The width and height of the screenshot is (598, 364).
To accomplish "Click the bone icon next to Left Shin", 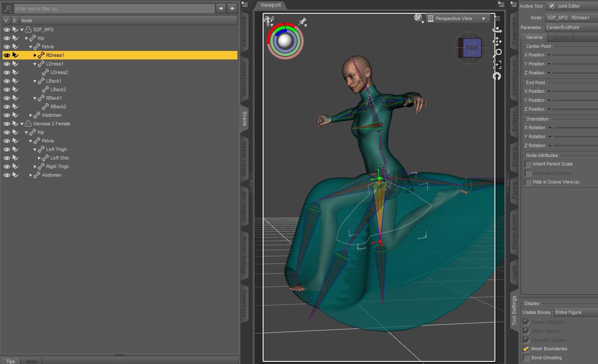I will [45, 158].
